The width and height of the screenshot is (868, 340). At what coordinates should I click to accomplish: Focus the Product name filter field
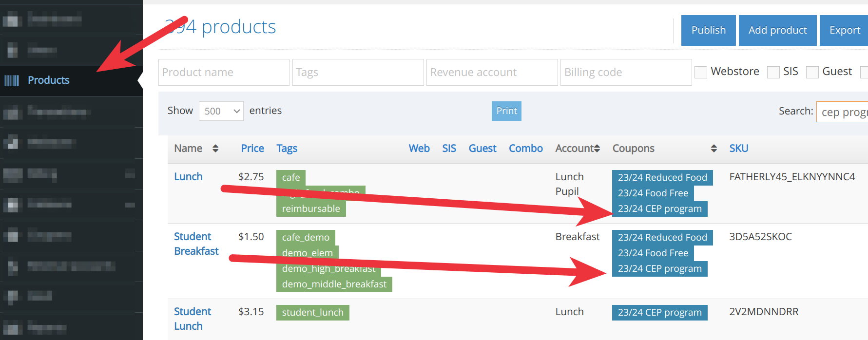tap(224, 73)
